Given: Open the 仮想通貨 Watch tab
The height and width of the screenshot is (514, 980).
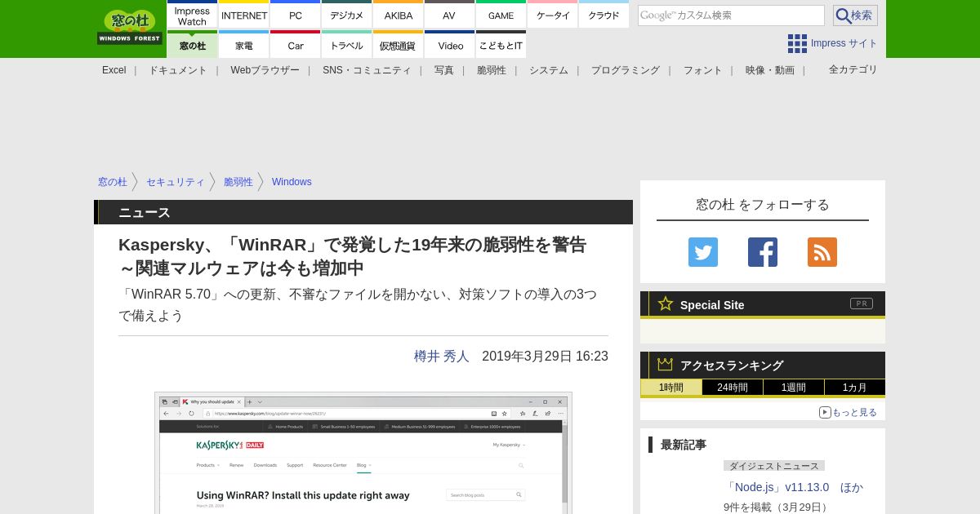Looking at the screenshot, I should coord(399,45).
